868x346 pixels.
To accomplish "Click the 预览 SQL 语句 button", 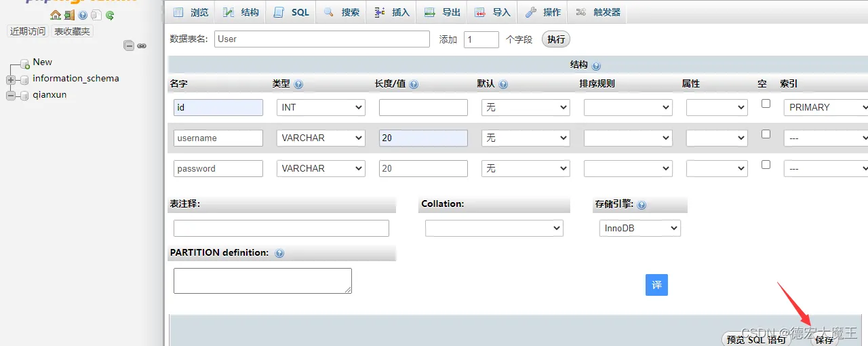I will point(756,339).
